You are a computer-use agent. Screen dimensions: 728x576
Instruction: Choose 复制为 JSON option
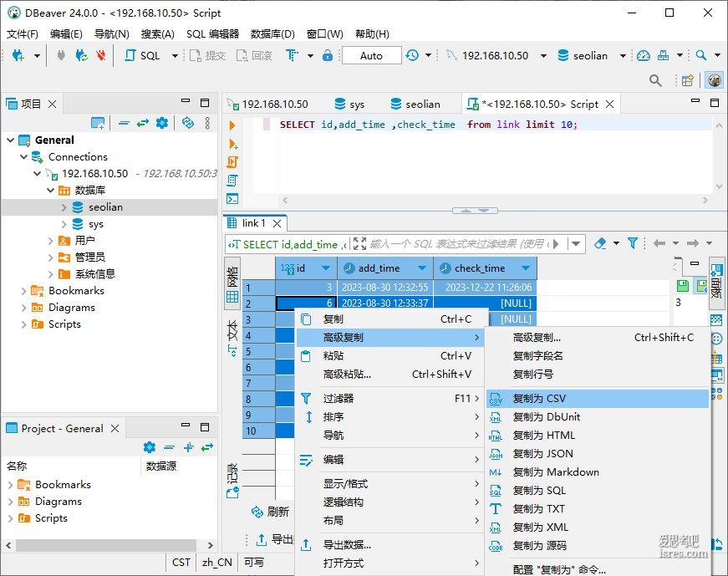tap(597, 454)
